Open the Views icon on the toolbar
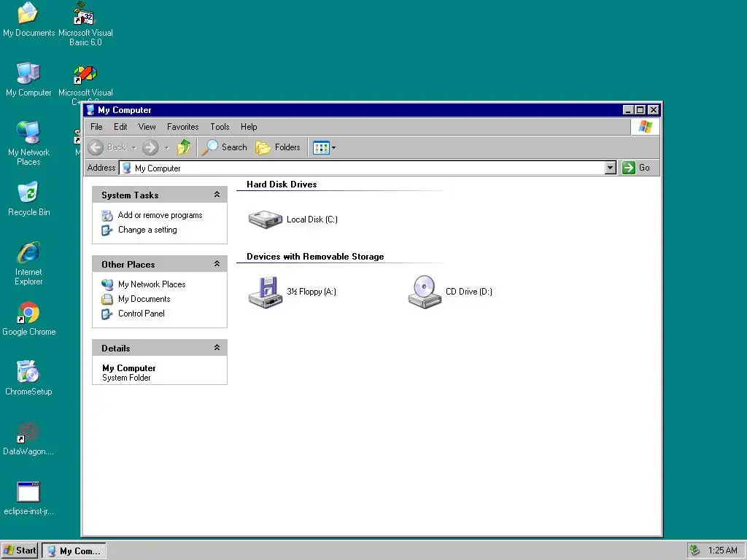This screenshot has height=560, width=747. pos(321,147)
